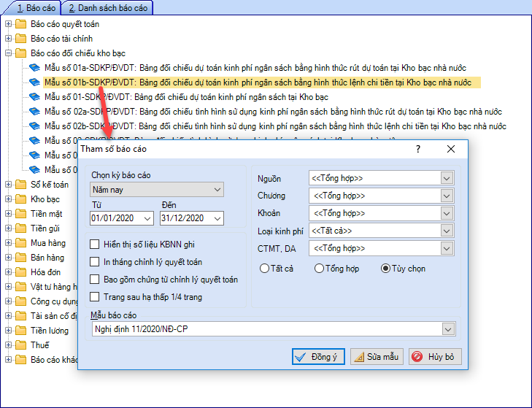
Task: Click the folder icon for Báo cáo quyết toán
Action: pos(20,24)
